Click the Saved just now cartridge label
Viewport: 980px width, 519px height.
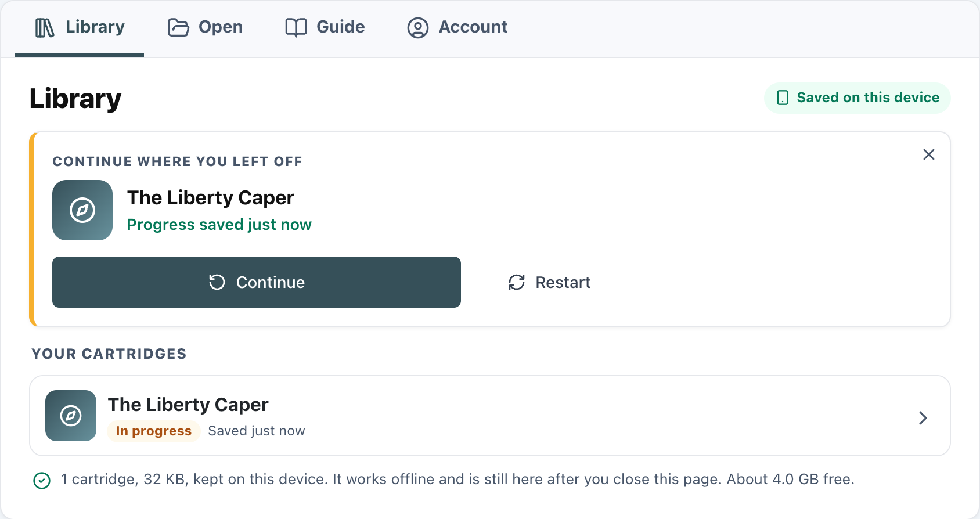point(257,431)
